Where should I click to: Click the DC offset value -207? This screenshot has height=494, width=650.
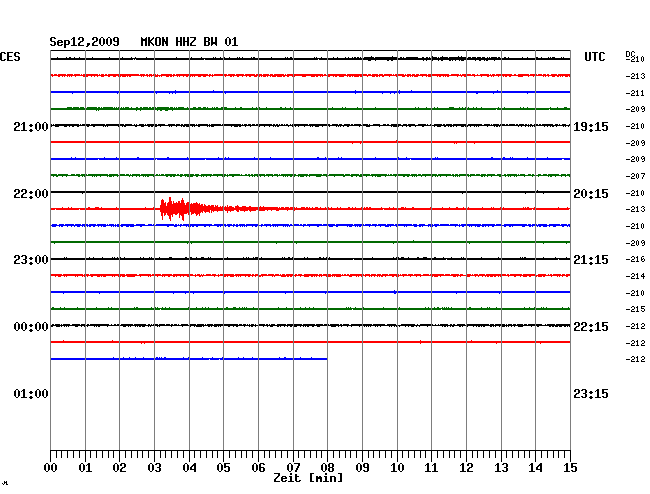[635, 176]
